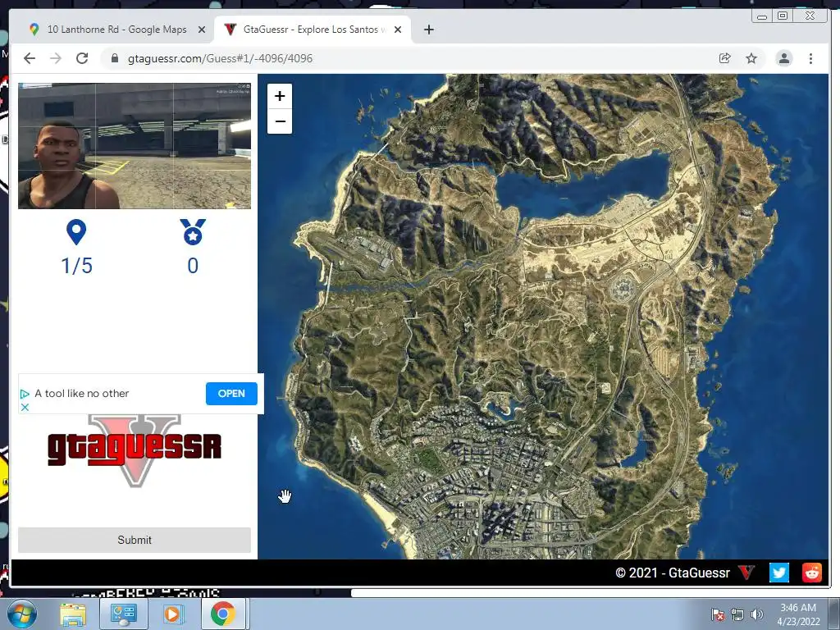840x630 pixels.
Task: View site security lock information
Action: pyautogui.click(x=114, y=58)
